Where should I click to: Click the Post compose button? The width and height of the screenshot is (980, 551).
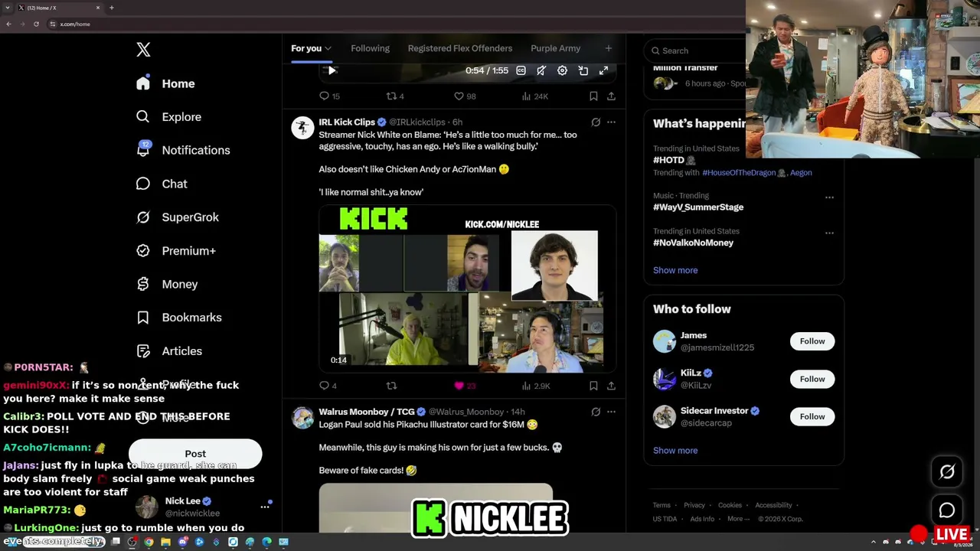click(x=195, y=454)
